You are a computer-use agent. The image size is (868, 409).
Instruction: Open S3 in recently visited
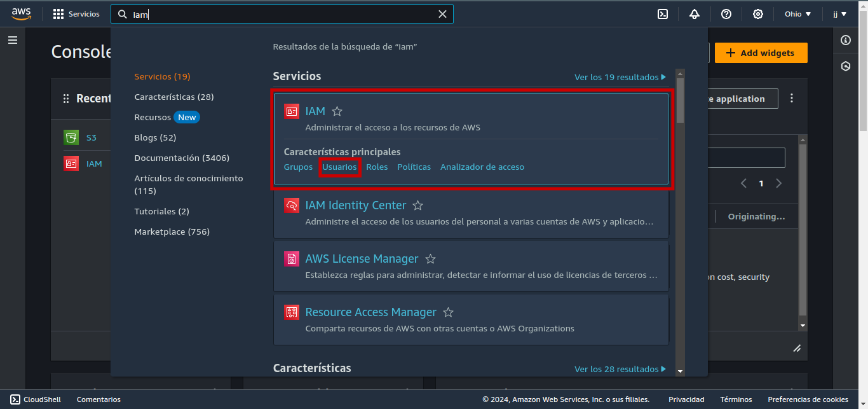(x=92, y=137)
